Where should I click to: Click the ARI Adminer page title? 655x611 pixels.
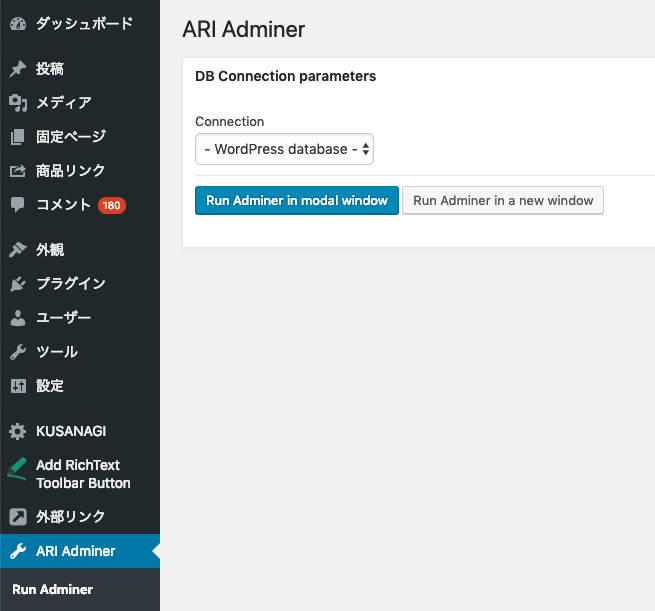point(244,30)
